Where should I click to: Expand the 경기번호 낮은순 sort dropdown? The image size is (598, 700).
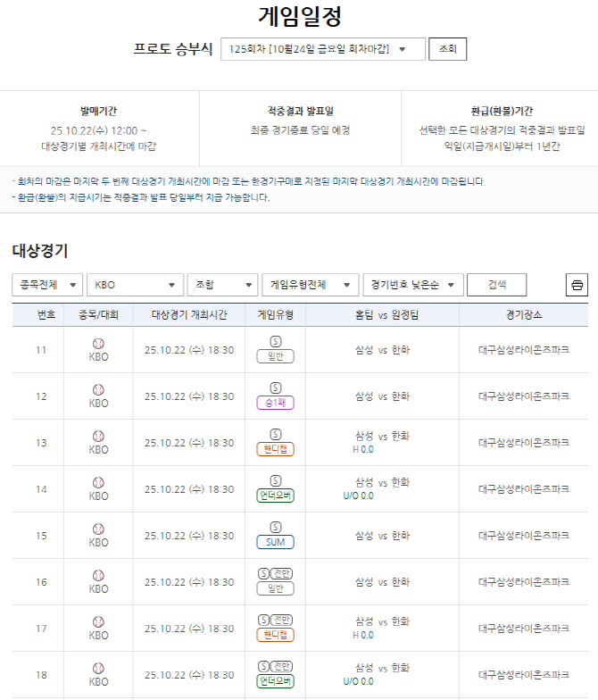(x=413, y=285)
